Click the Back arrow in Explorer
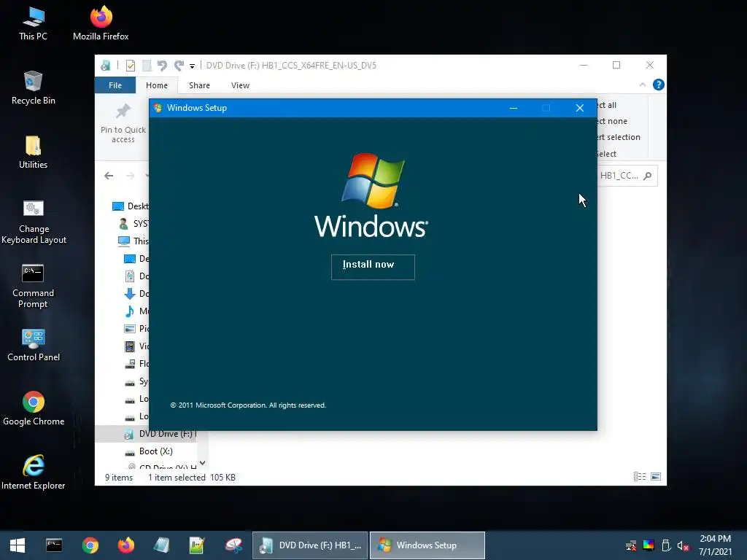This screenshot has width=747, height=560. click(x=109, y=176)
